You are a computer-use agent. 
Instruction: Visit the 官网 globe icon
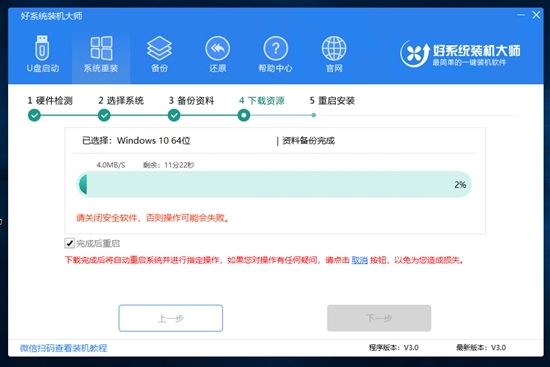[334, 54]
